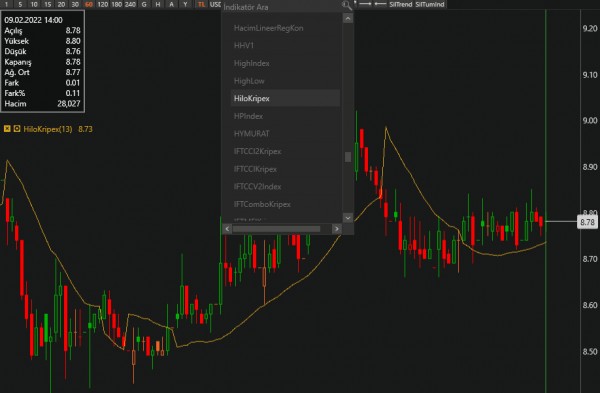Open HiloKripex indicator settings icon
This screenshot has height=393, width=600.
pyautogui.click(x=17, y=129)
